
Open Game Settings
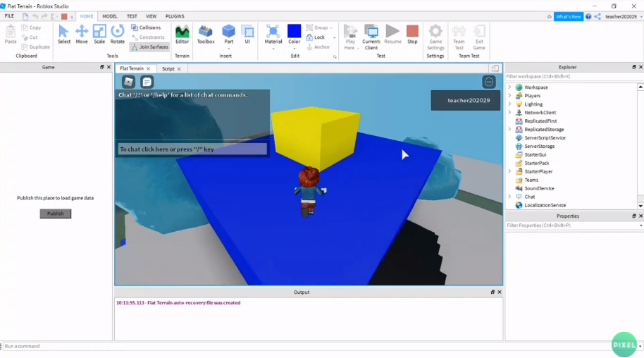tap(435, 37)
